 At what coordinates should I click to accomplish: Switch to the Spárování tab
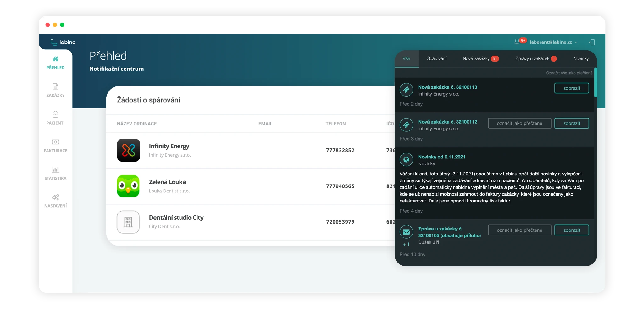click(436, 59)
